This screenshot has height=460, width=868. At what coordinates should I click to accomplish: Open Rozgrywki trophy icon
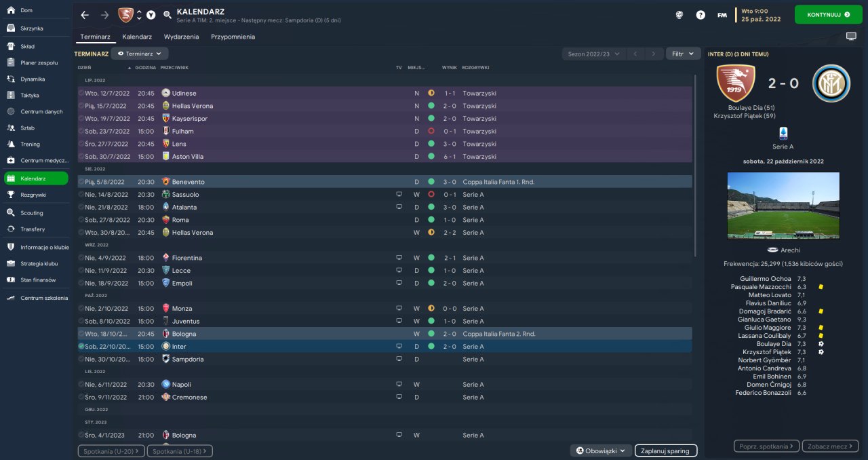pos(11,195)
